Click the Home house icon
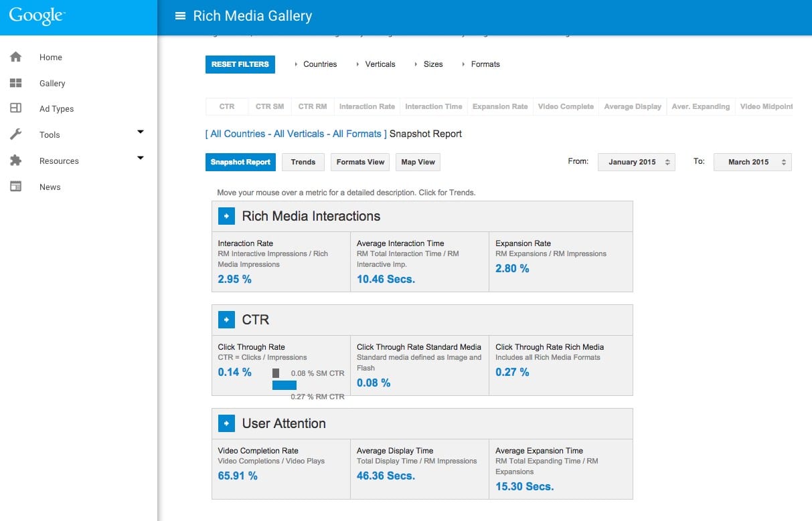This screenshot has width=812, height=521. click(x=16, y=57)
